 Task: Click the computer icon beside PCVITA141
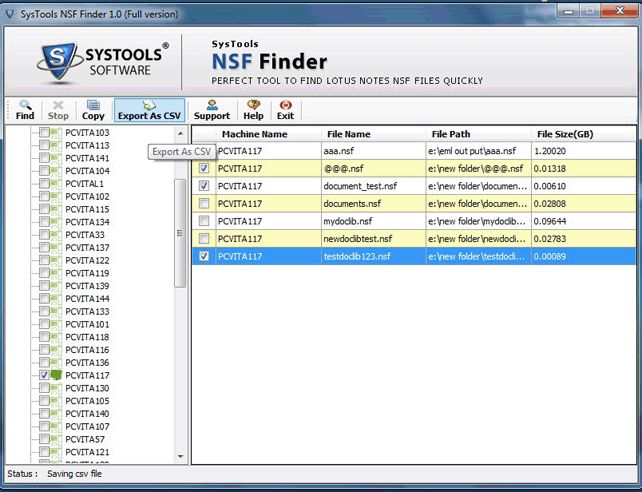point(56,158)
